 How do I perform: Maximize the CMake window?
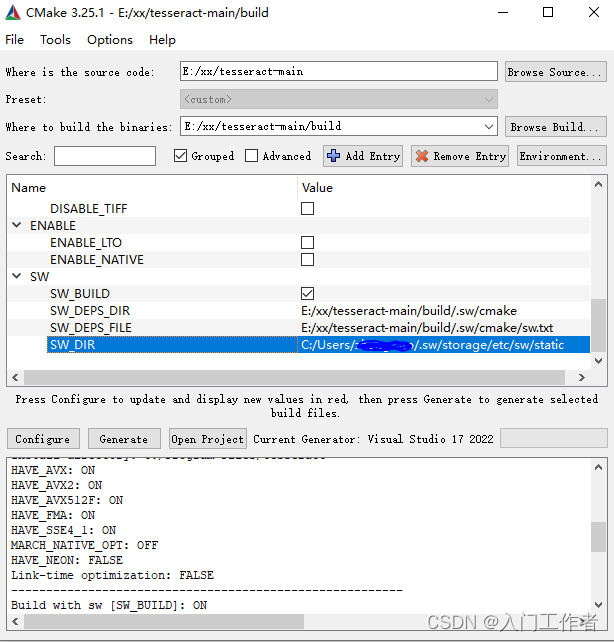548,12
